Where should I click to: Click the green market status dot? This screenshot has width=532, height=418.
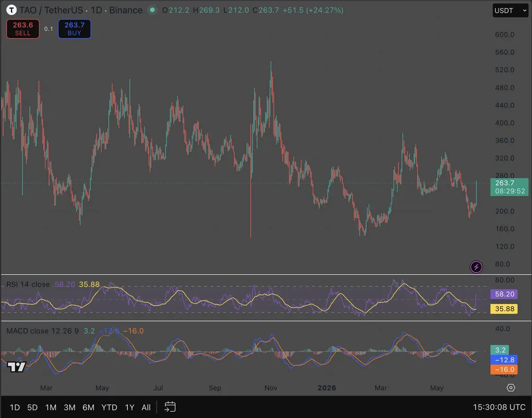(153, 9)
